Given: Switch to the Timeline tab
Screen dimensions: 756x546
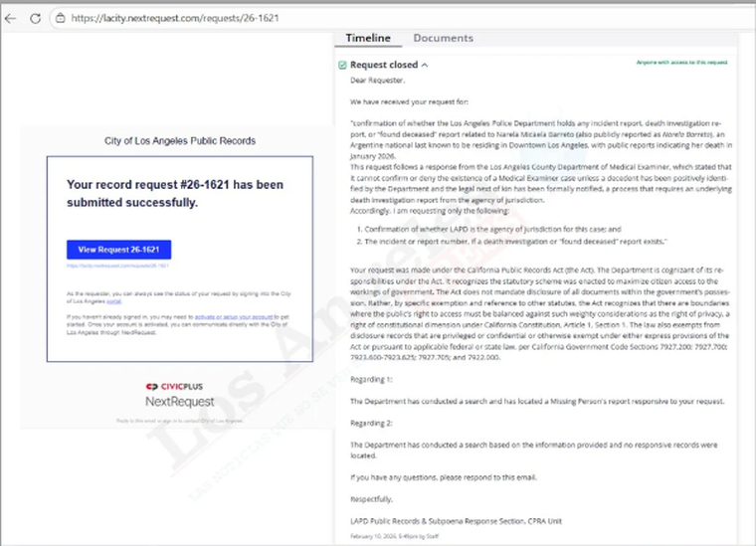Looking at the screenshot, I should click(x=367, y=38).
